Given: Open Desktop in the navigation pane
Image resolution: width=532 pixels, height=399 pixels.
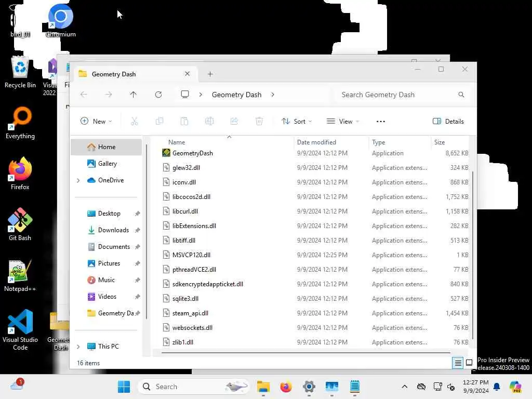Looking at the screenshot, I should pos(106,214).
